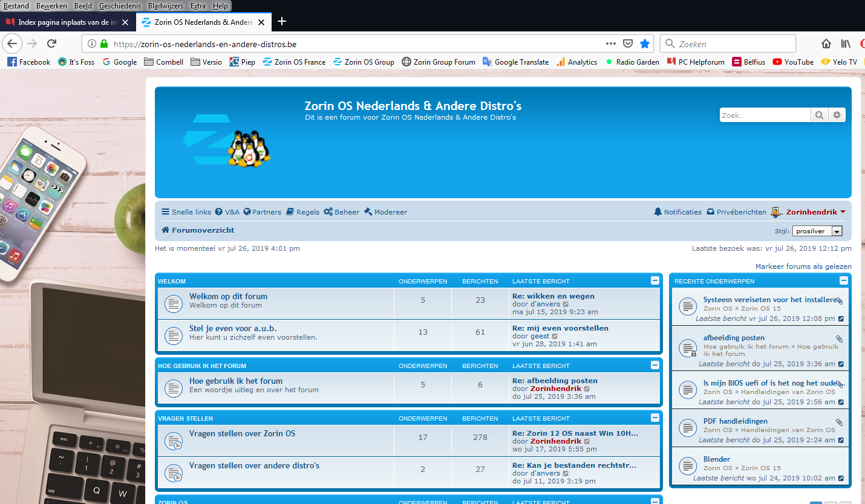Open Vragen stellen over Zorin OS forum

click(x=242, y=433)
